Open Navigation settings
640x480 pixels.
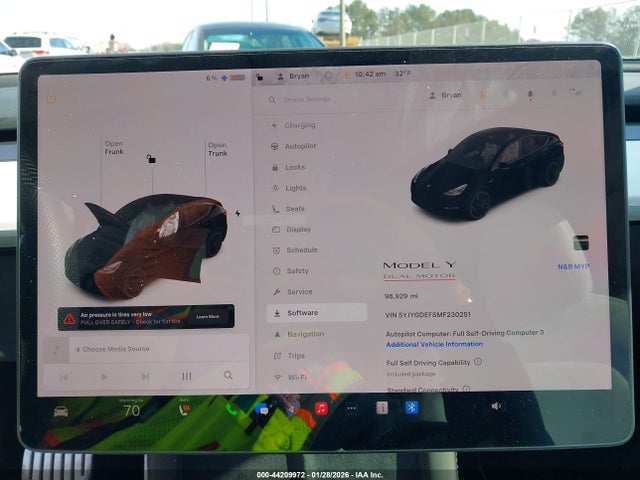(299, 334)
